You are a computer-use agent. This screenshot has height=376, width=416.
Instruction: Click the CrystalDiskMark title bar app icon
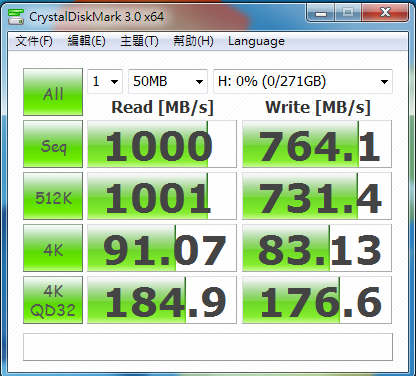tap(16, 16)
